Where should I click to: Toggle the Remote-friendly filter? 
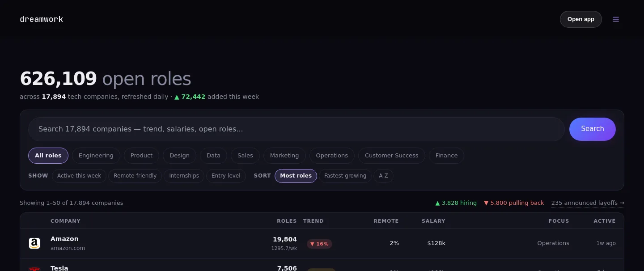tap(135, 176)
